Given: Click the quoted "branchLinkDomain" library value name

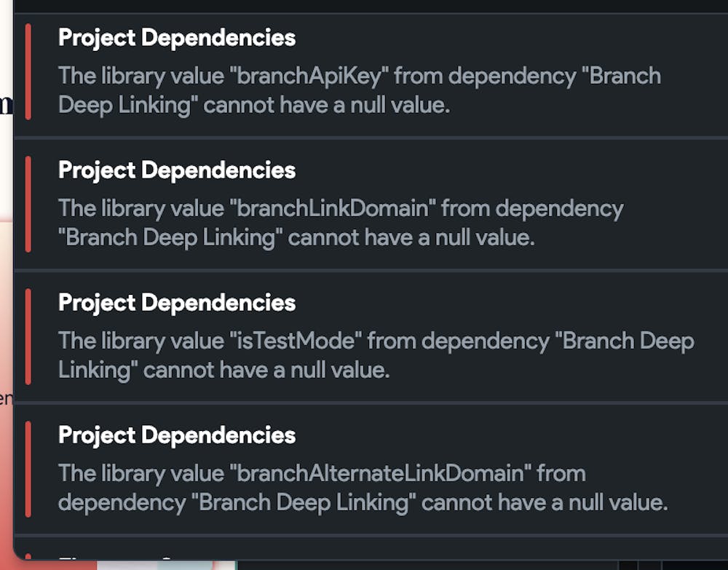Looking at the screenshot, I should [331, 208].
